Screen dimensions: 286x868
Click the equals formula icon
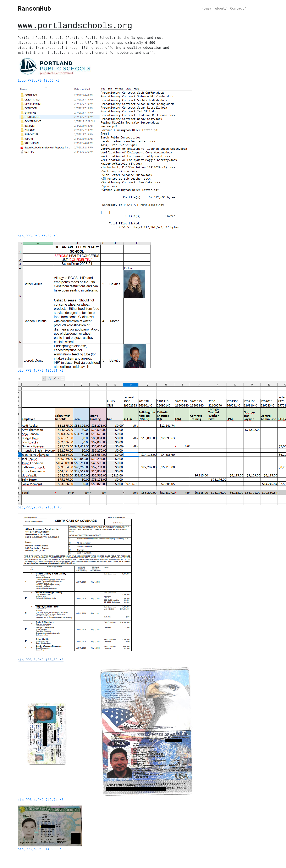[62, 378]
